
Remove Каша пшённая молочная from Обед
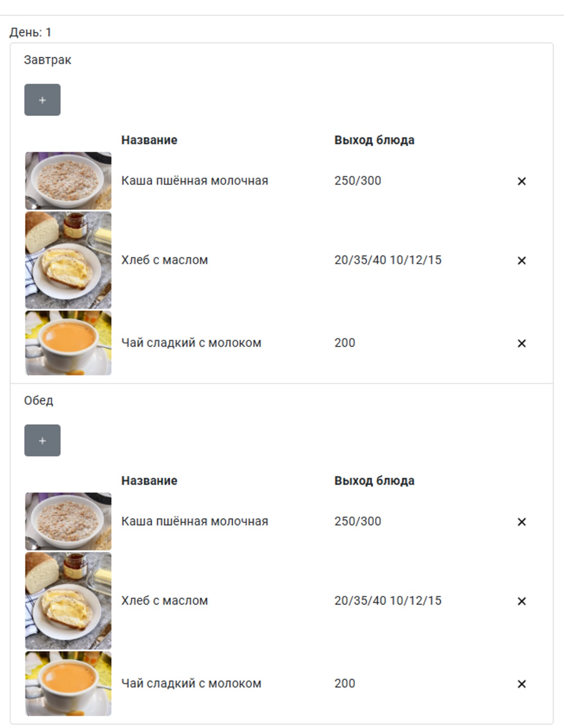pyautogui.click(x=522, y=521)
